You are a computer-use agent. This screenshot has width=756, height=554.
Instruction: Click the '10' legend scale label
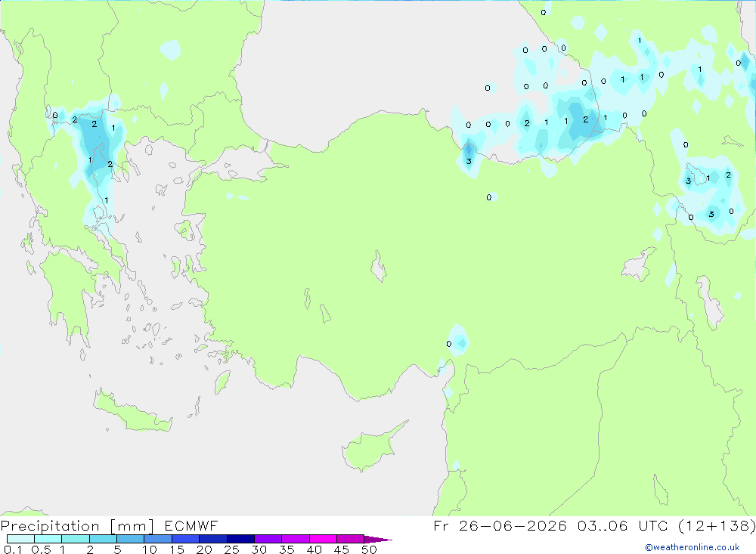coord(150,549)
